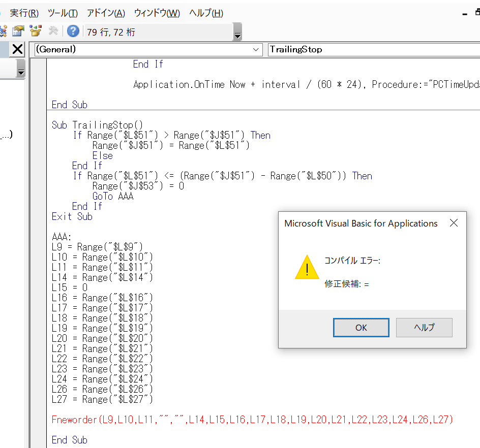
Task: Click the Project Explorer icon at toolbar edge
Action: [x=3, y=31]
